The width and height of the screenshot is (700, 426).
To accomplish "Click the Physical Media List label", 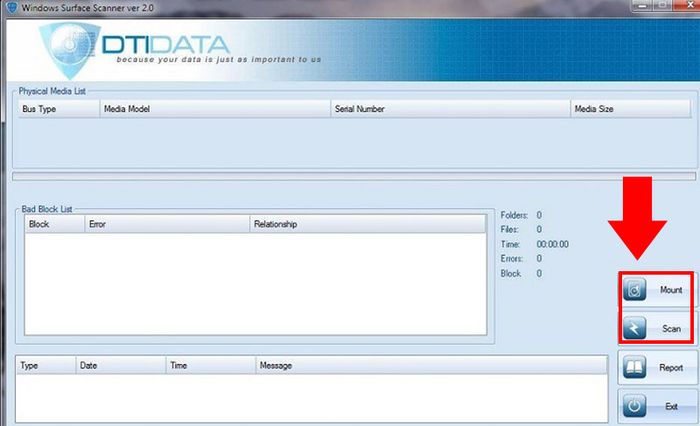I will [52, 91].
